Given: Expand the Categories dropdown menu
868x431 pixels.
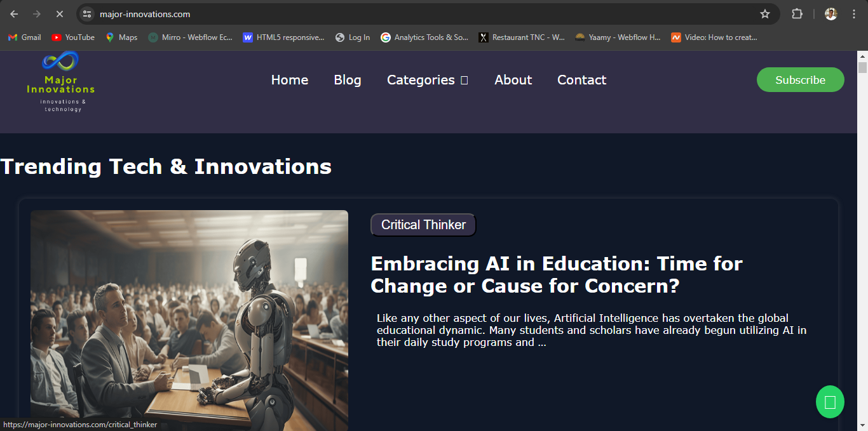Looking at the screenshot, I should 427,80.
